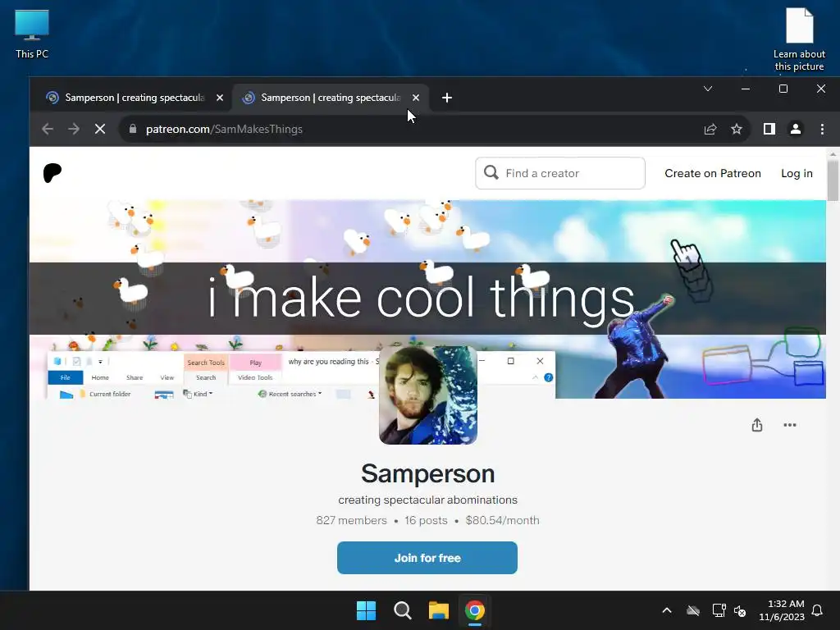Stop page loading with X button
This screenshot has height=630, width=840.
[x=100, y=129]
